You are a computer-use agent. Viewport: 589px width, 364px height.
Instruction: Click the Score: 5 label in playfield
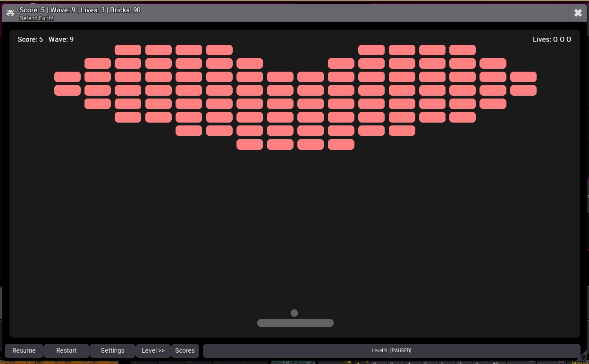(x=30, y=40)
